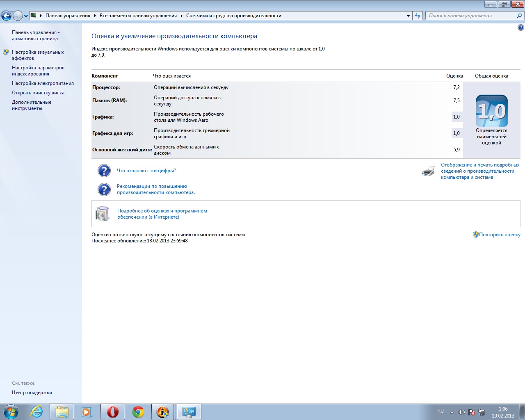The width and height of the screenshot is (525, 420).
Task: Show hidden tray icons arrow
Action: click(x=452, y=412)
